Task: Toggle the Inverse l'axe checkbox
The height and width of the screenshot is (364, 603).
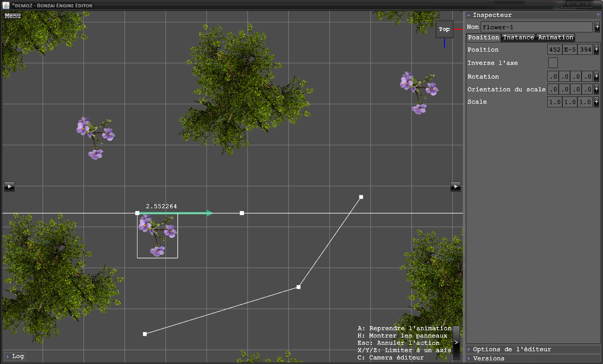Action: tap(553, 63)
